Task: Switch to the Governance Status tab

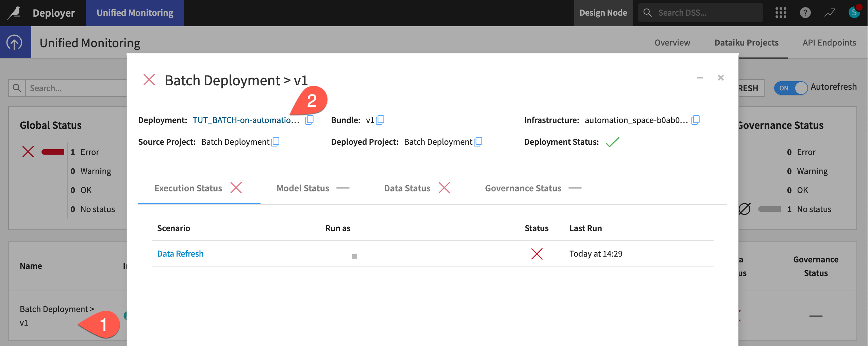Action: coord(534,188)
